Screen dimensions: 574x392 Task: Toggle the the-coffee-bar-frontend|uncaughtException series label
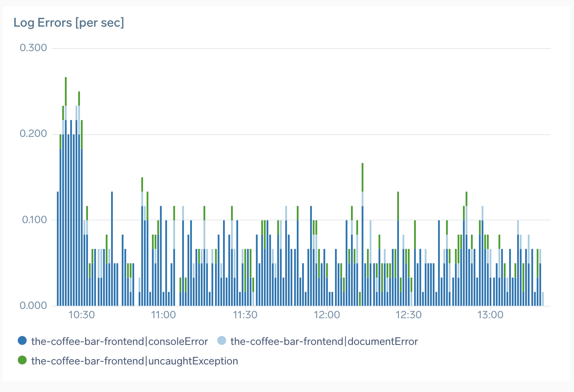(x=135, y=361)
